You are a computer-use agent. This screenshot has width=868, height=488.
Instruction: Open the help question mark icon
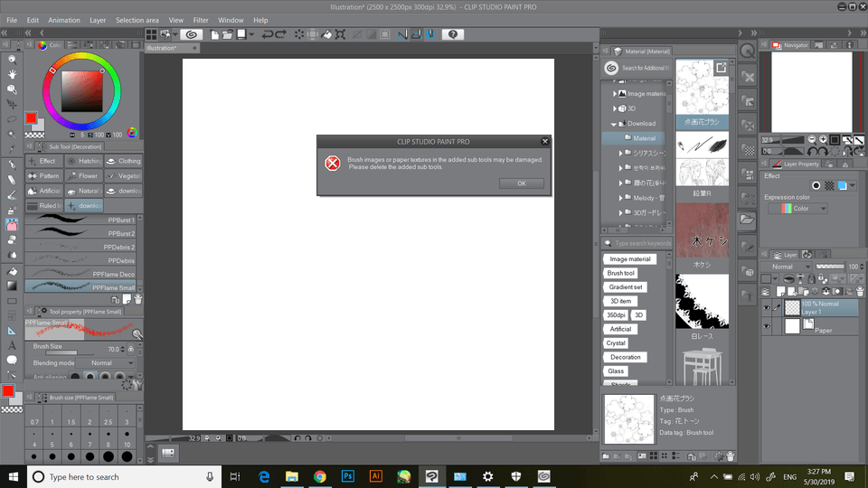click(x=453, y=34)
